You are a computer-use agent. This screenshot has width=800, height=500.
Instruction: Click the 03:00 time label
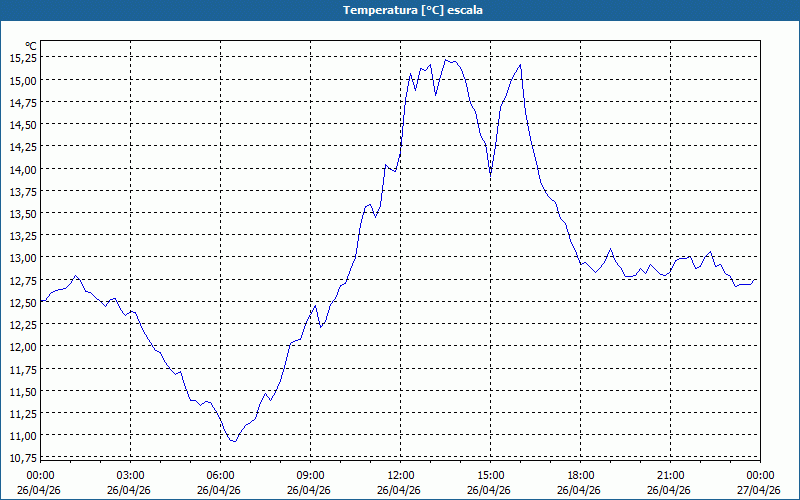coord(131,476)
